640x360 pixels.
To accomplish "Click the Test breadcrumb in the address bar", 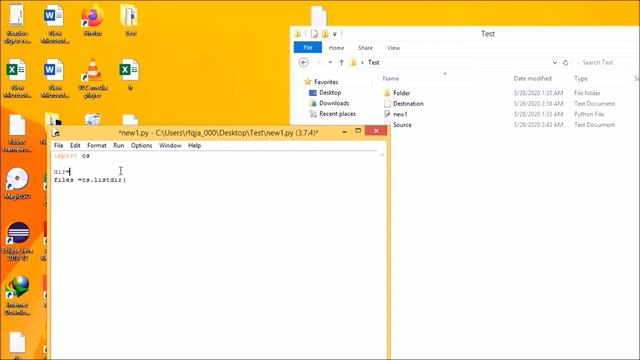I will pos(374,62).
